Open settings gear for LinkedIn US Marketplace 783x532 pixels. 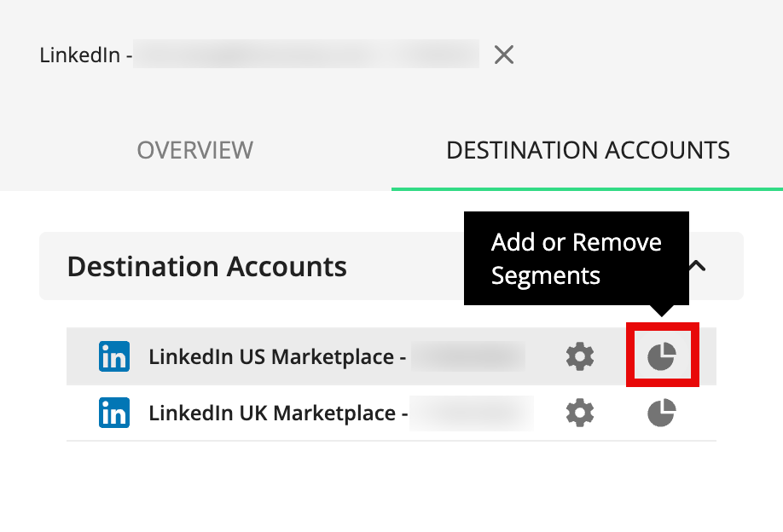[x=580, y=356]
